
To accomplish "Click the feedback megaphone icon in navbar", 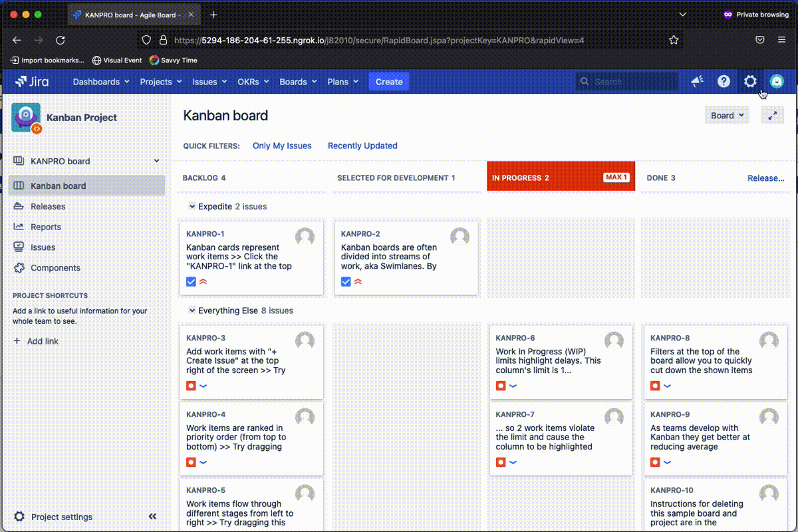I will [x=696, y=81].
